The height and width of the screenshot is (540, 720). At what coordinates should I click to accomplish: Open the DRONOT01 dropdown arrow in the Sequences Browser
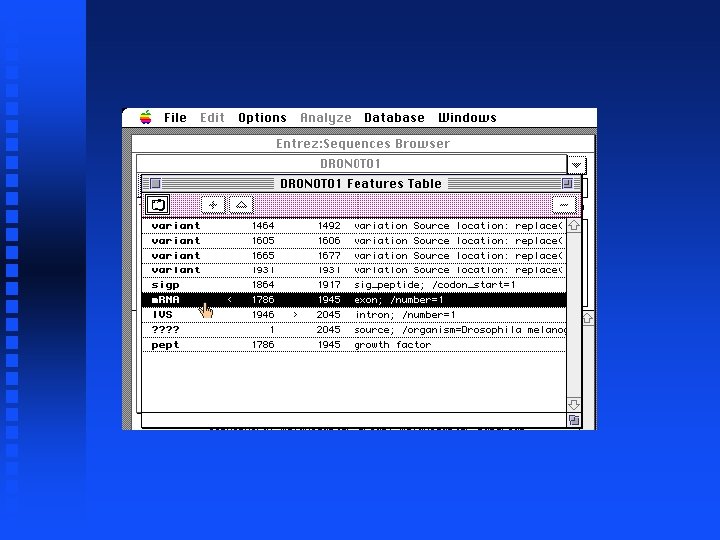[x=576, y=164]
